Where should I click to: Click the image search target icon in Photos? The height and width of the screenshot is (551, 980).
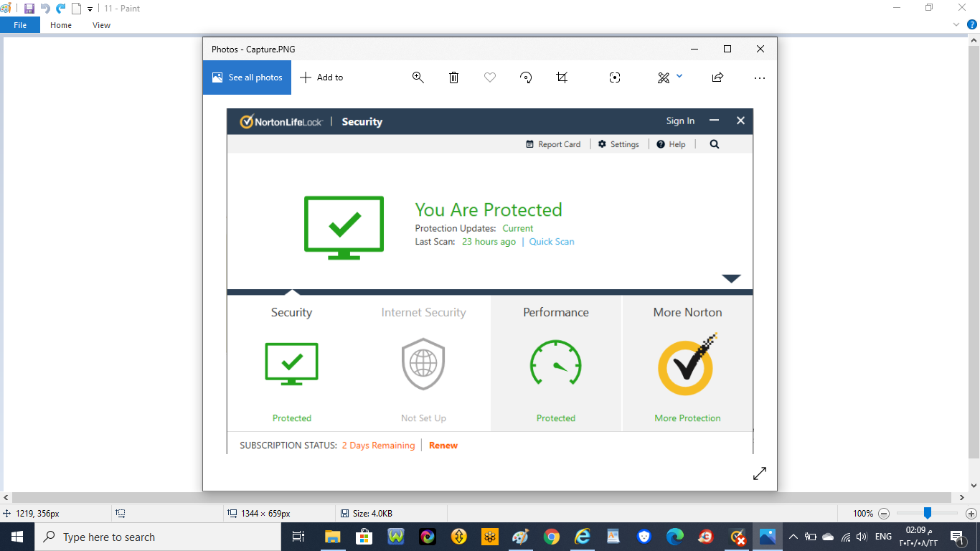coord(615,77)
